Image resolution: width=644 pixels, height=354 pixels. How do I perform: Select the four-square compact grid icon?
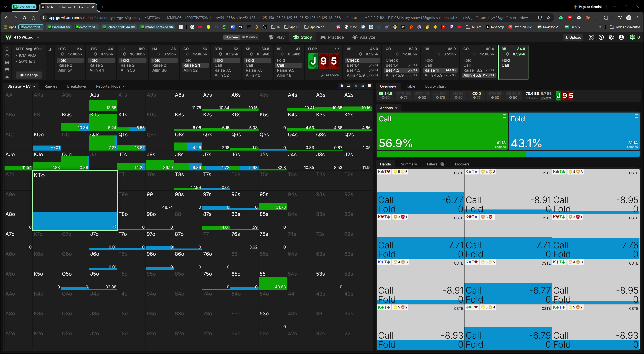click(356, 86)
